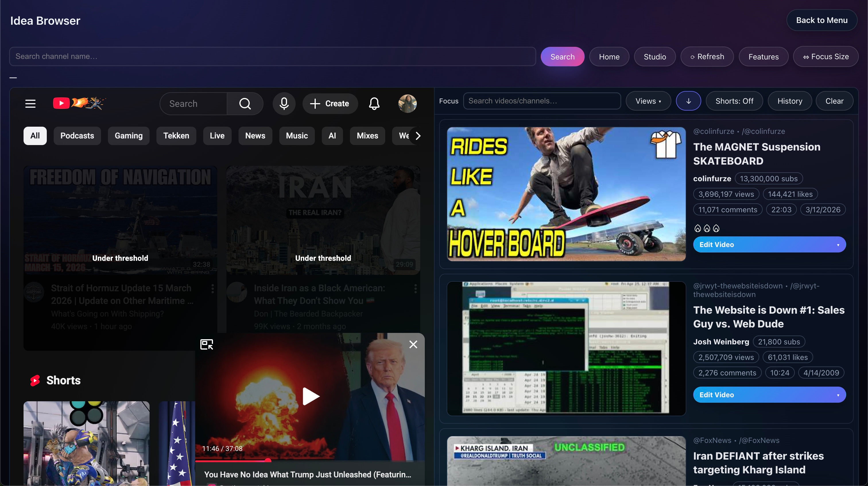Toggle the sort direction arrow button
868x486 pixels.
coord(688,101)
